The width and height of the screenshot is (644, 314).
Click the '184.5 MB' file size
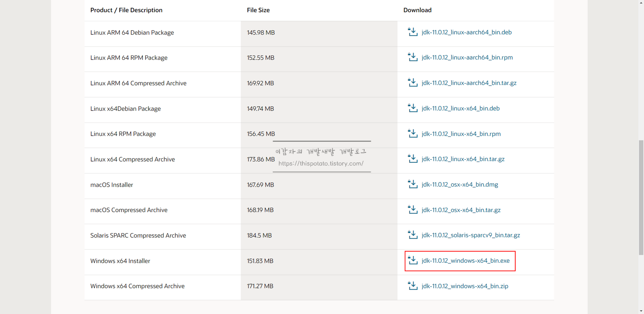coord(259,235)
